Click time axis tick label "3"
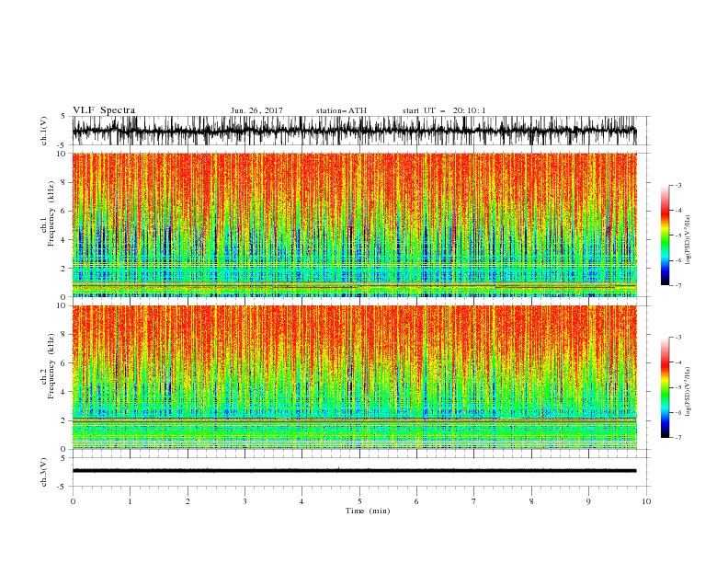Viewport: 728px width, 563px height. tap(245, 501)
